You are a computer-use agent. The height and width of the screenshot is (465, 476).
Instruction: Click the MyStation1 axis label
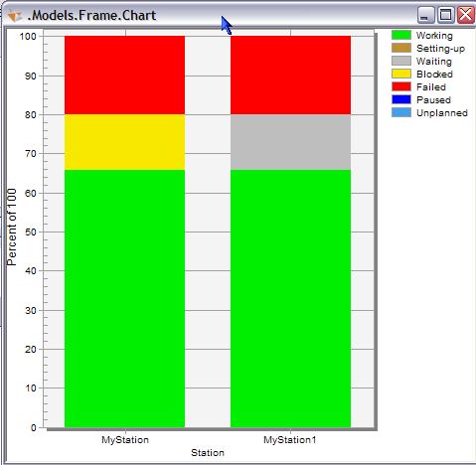[290, 440]
